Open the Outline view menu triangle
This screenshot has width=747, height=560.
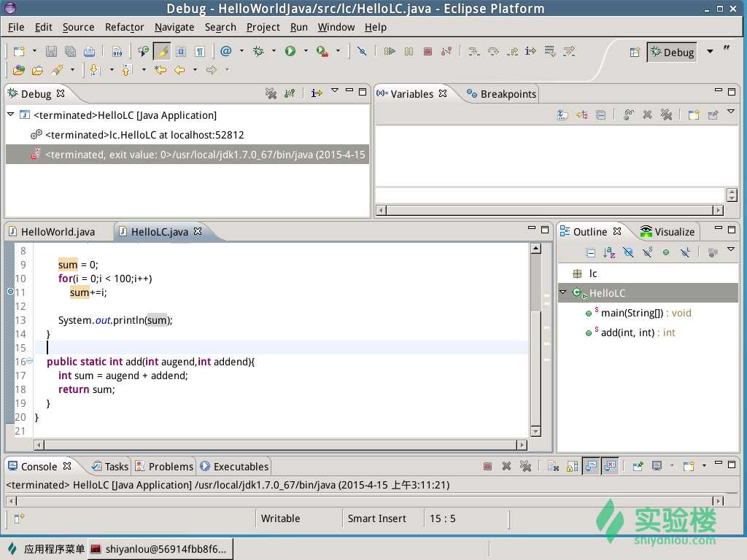click(731, 249)
